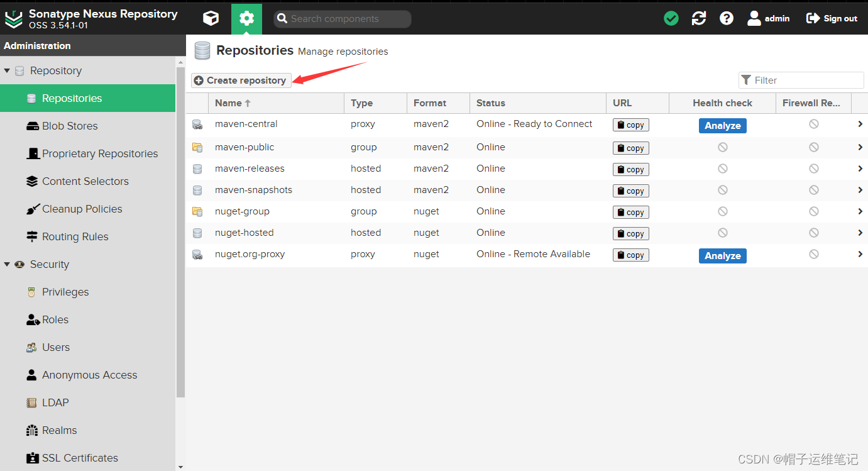This screenshot has width=868, height=471.
Task: Click the Filter input field
Action: click(x=801, y=80)
